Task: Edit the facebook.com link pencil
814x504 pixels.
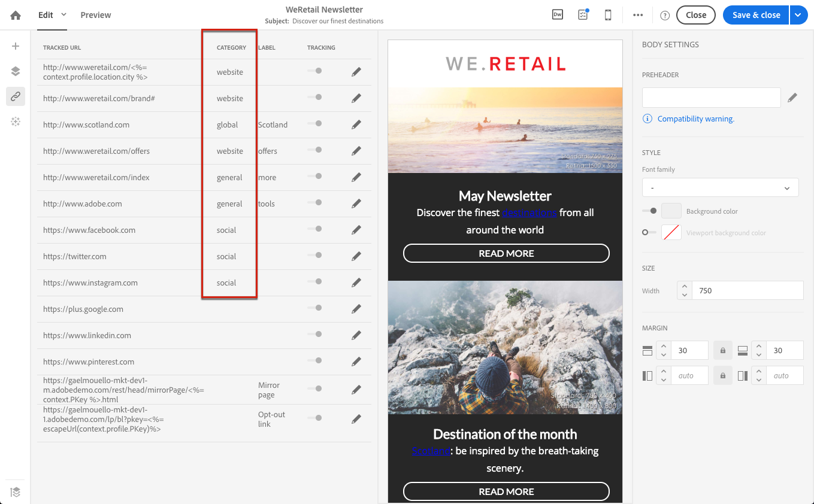Action: click(x=356, y=230)
